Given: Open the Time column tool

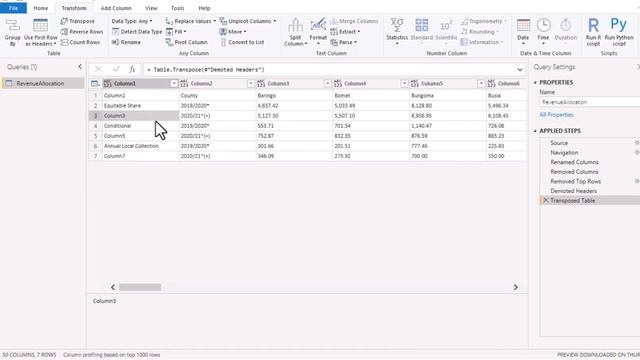Looking at the screenshot, I should 543,32.
